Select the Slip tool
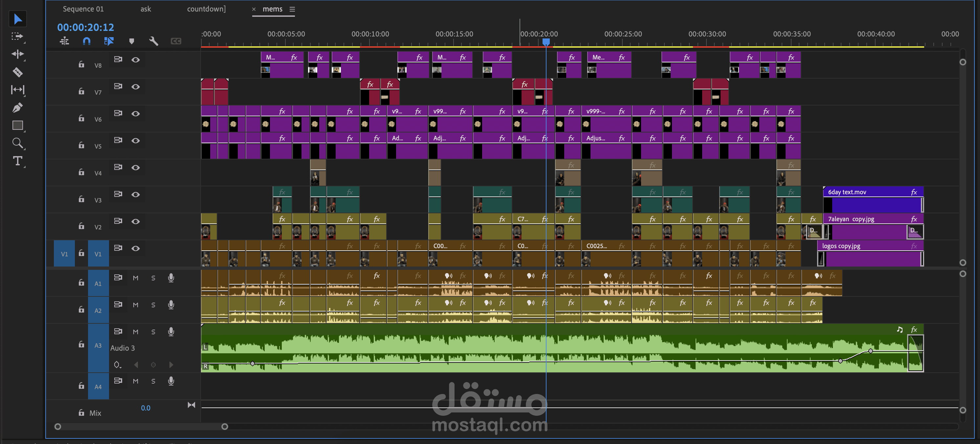Screen dimensions: 980x444 pyautogui.click(x=17, y=90)
